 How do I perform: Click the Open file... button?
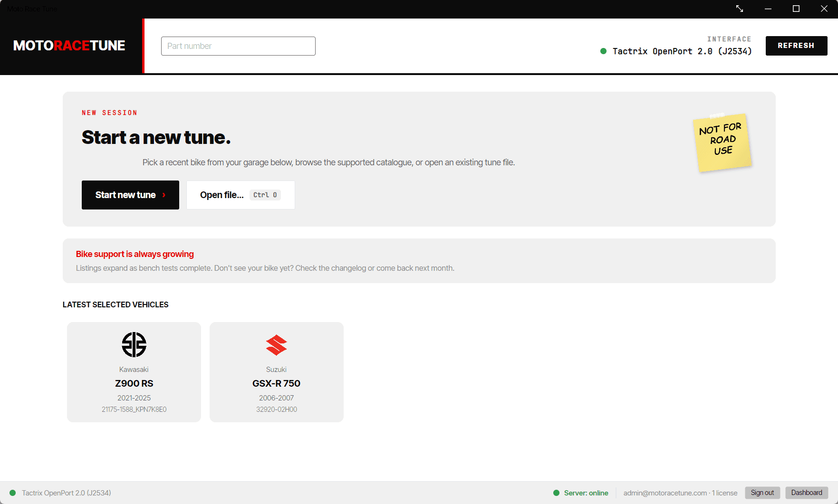(x=241, y=195)
